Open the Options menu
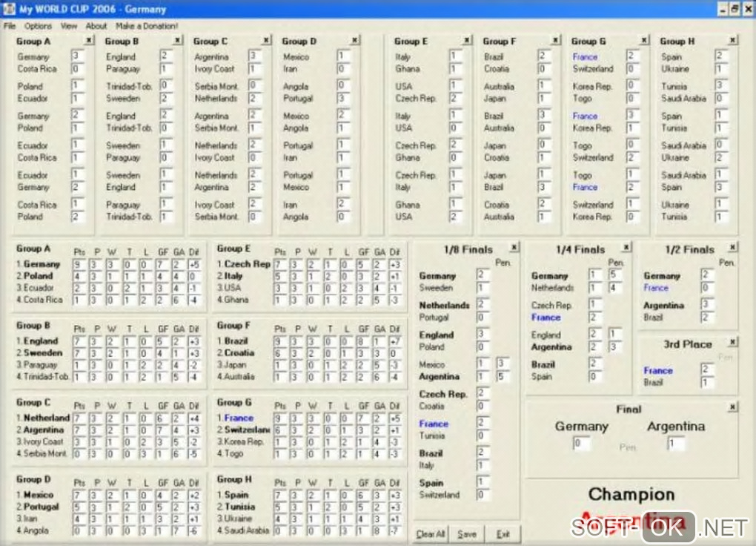756x546 pixels. [38, 26]
